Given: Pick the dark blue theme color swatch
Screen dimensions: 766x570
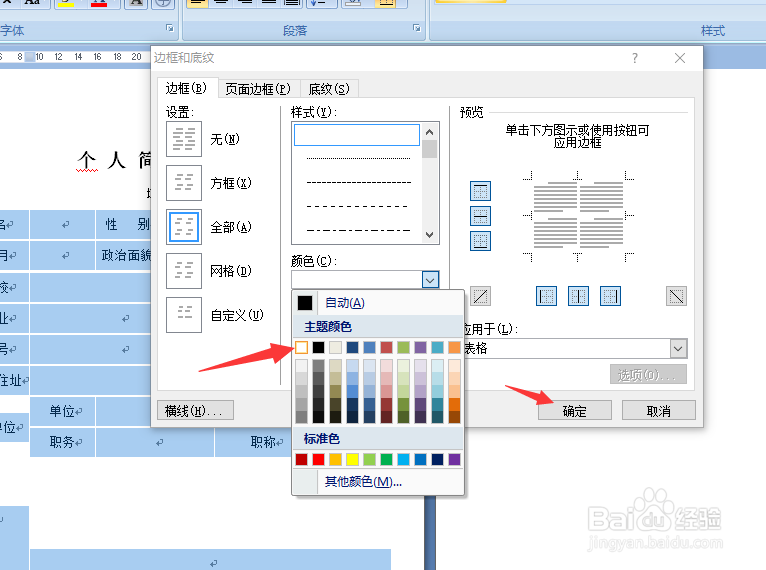Looking at the screenshot, I should tap(353, 347).
